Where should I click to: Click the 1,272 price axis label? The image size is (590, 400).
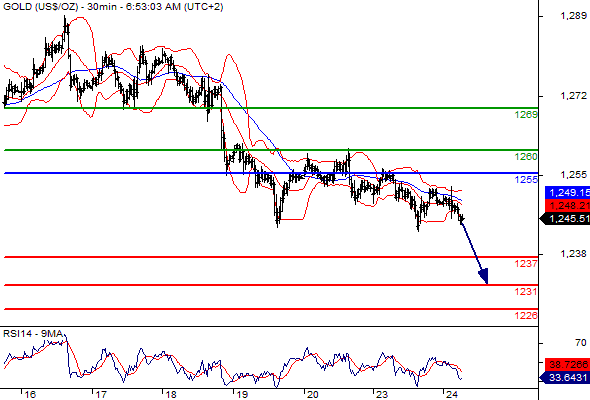tap(573, 96)
